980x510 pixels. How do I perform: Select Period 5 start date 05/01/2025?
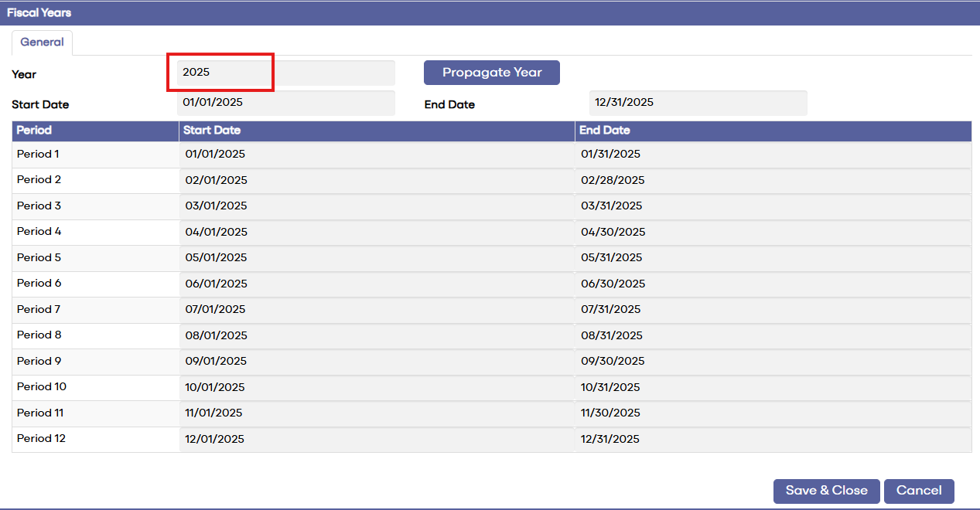(x=377, y=258)
